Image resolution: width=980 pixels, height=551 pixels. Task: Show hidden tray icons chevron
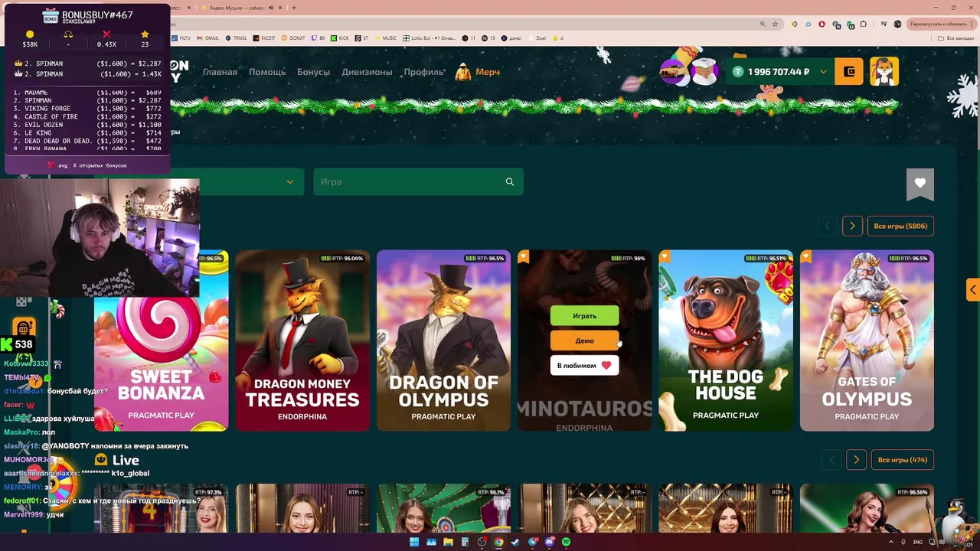point(891,542)
